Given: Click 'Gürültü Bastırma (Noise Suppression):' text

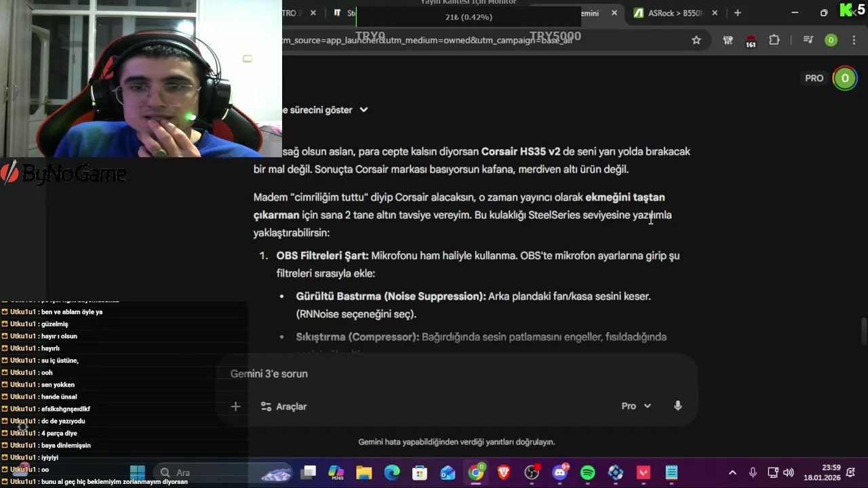Looking at the screenshot, I should point(391,296).
